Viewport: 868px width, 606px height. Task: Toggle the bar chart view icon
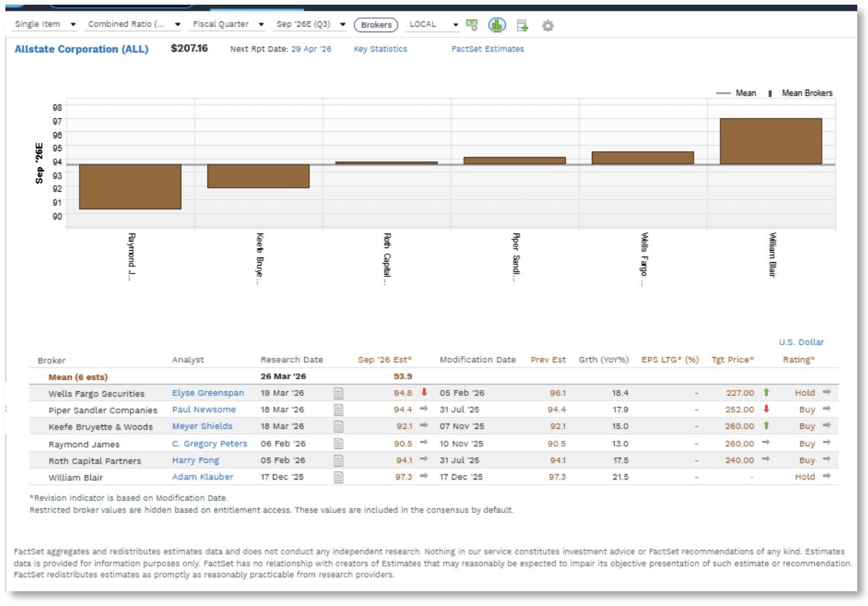[496, 25]
